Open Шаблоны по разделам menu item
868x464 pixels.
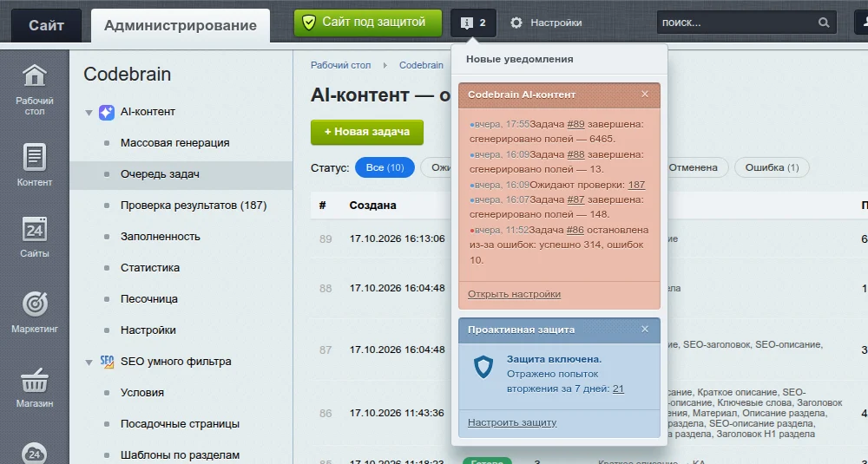tap(180, 455)
